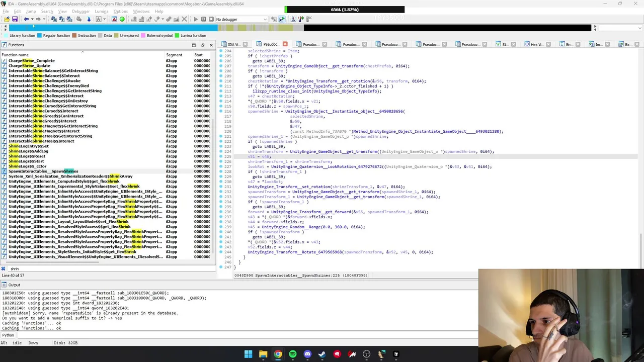This screenshot has width=644, height=362.
Task: Click the Lumina function legend swatch
Action: click(177, 36)
